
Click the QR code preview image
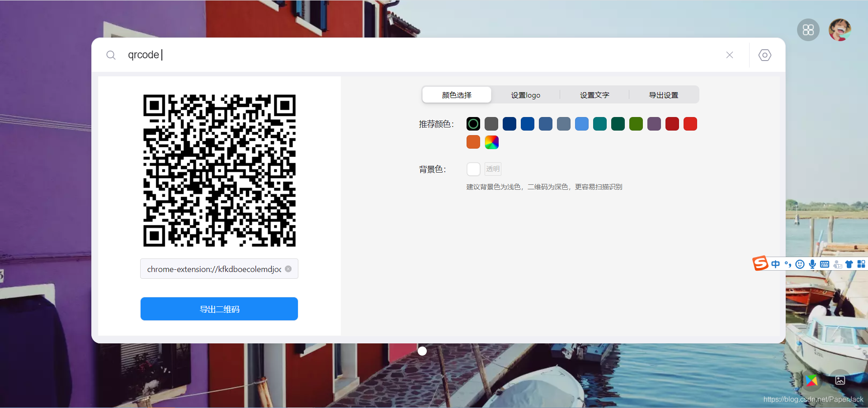point(219,170)
